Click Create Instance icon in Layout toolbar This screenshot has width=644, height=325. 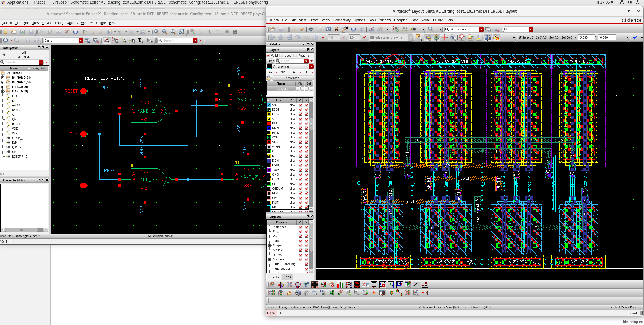pos(396,29)
